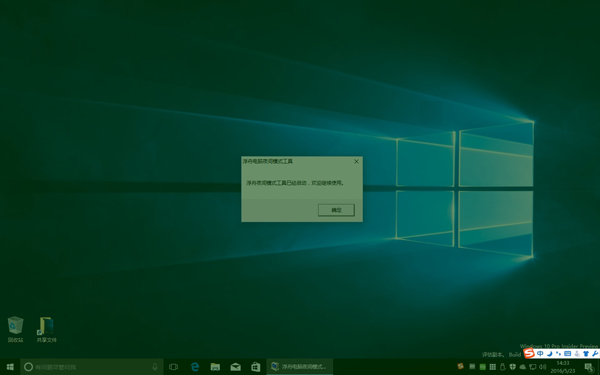Open the Mail app from taskbar
This screenshot has height=375, width=600.
click(x=236, y=367)
